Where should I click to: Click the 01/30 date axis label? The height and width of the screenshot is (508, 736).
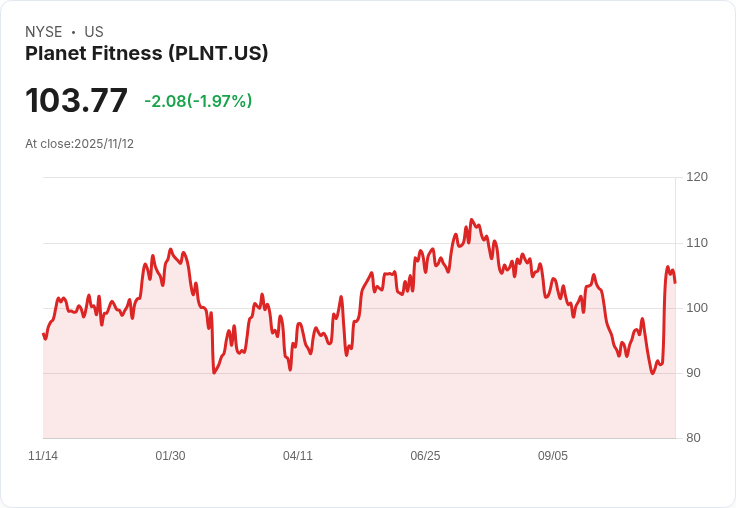pos(170,456)
